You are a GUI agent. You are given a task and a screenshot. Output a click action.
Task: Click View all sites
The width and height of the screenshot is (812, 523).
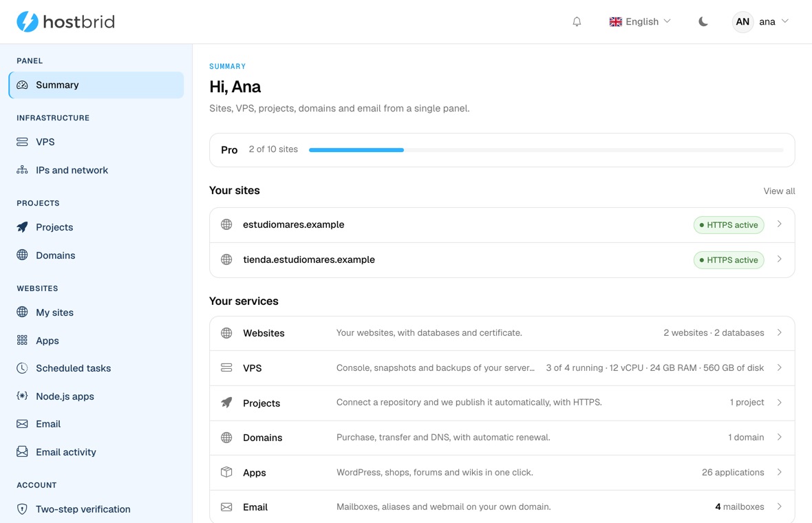[x=779, y=191]
